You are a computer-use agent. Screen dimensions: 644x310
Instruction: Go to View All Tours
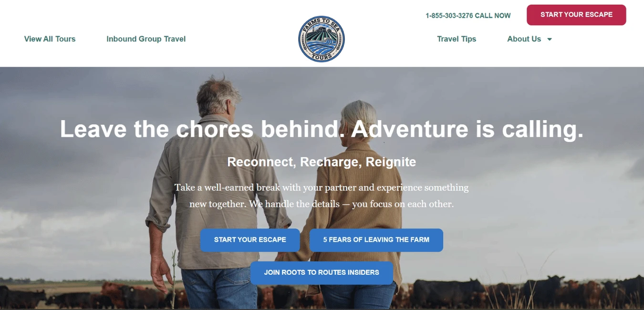(x=50, y=39)
